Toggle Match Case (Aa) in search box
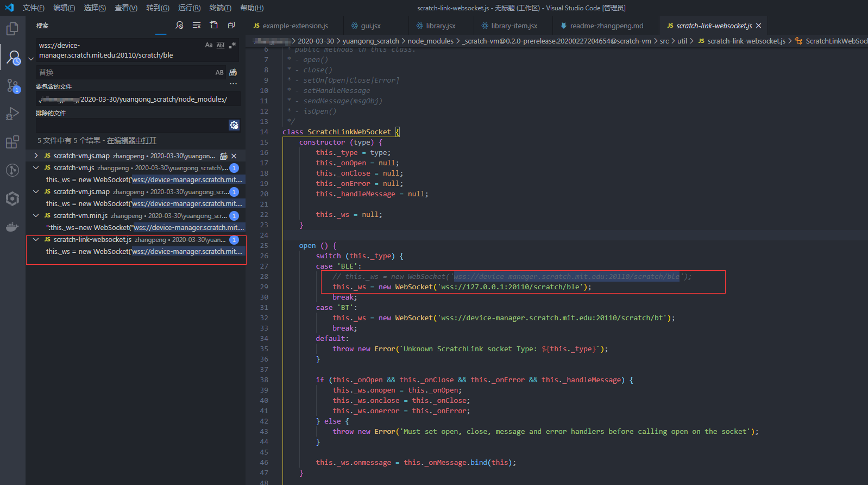The width and height of the screenshot is (868, 485). pyautogui.click(x=209, y=45)
